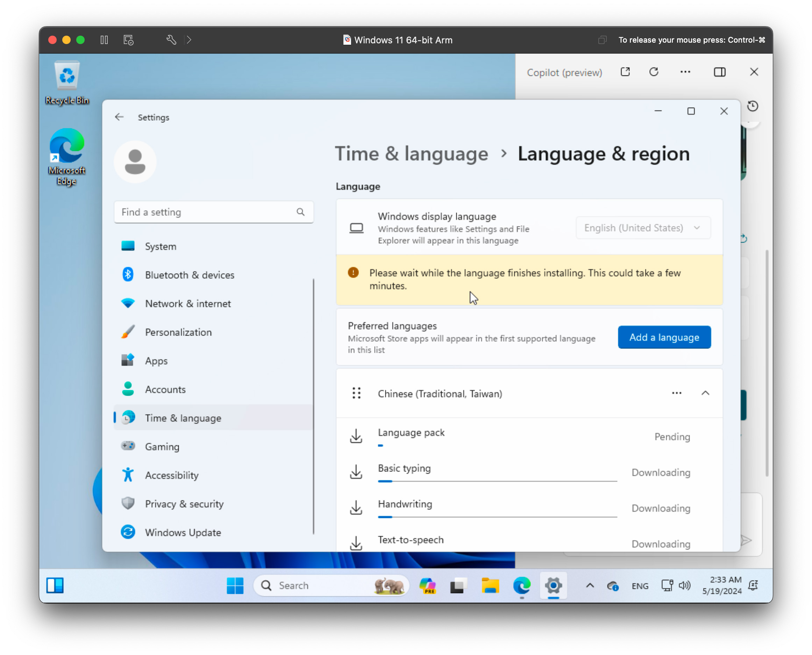The height and width of the screenshot is (655, 812).
Task: Refresh the Copilot preview pane
Action: click(654, 72)
